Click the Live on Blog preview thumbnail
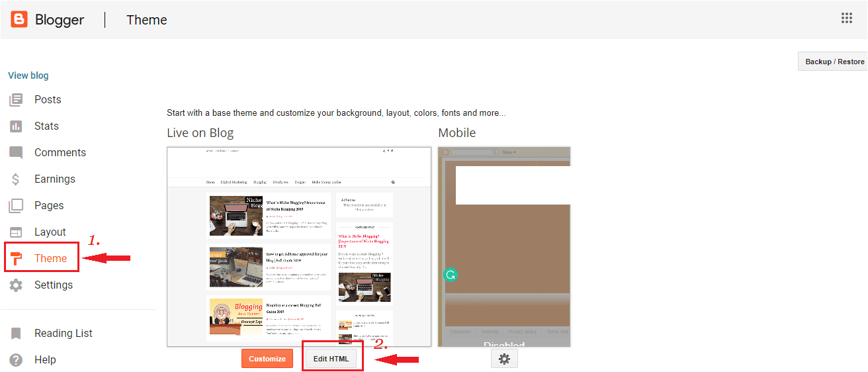This screenshot has height=372, width=868. 299,247
